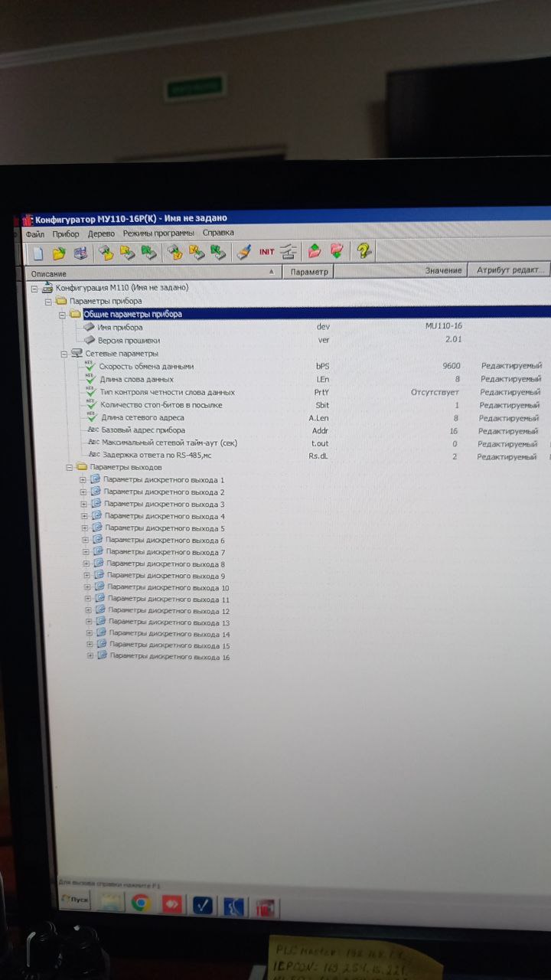Image resolution: width=551 pixels, height=980 pixels.
Task: Expand Параметры дискретного выхода 16
Action: 90,656
